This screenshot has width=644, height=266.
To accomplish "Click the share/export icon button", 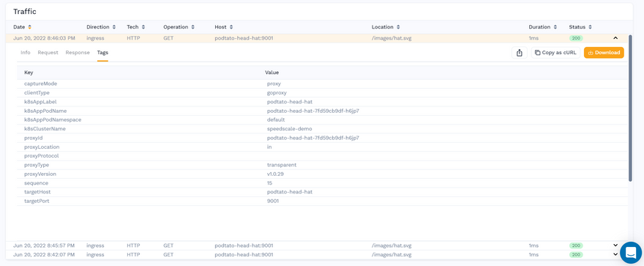I will 519,53.
